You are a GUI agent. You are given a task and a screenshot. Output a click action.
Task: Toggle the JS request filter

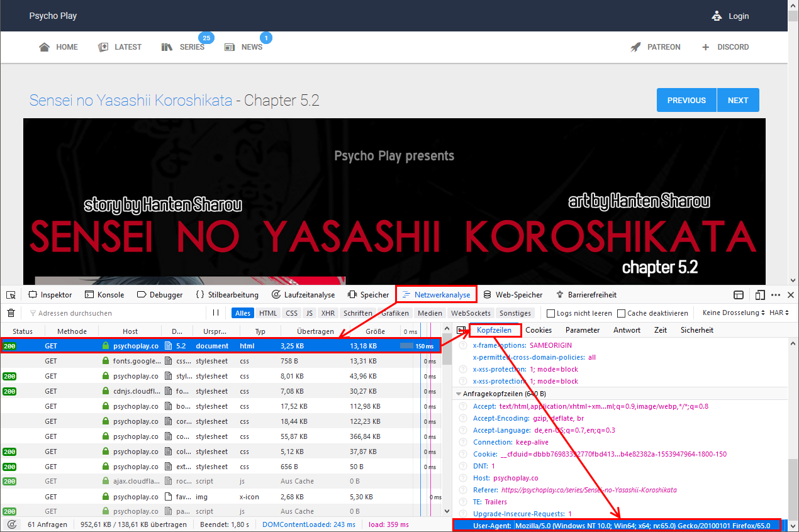309,313
